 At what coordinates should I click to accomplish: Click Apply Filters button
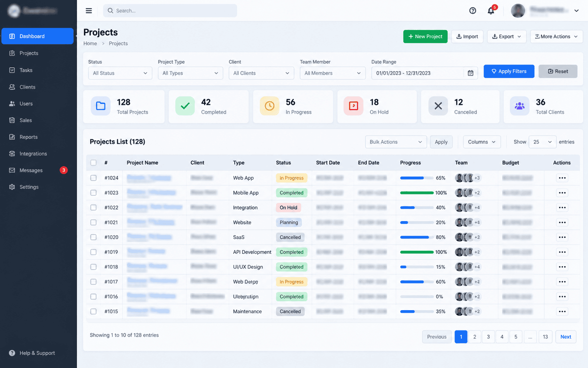[x=509, y=71]
